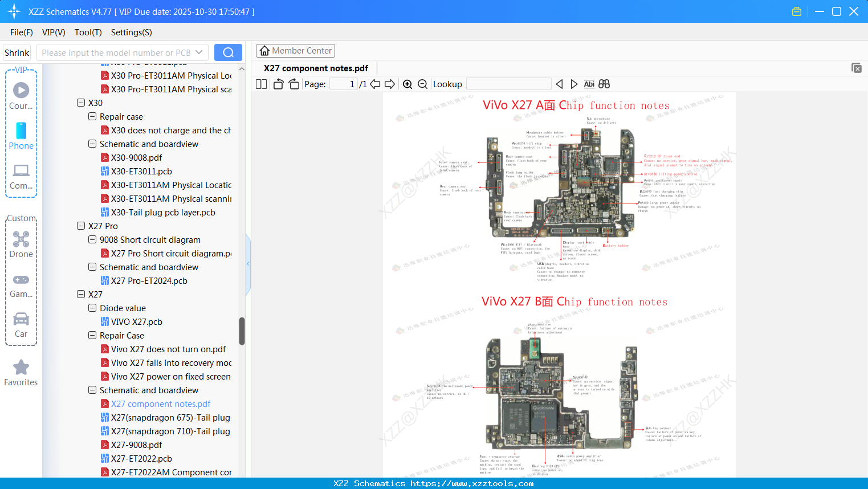868x489 pixels.
Task: Open X27 Pro-ET2024.pcb file
Action: pyautogui.click(x=149, y=280)
